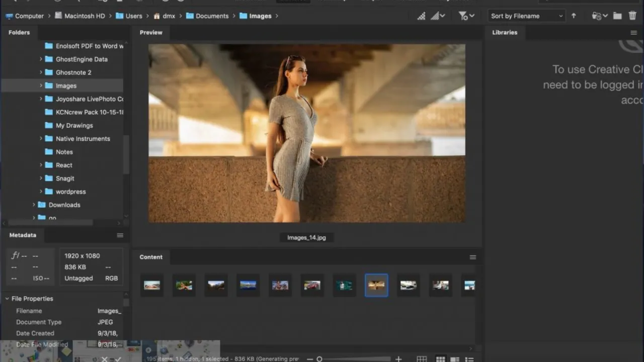Click the minus icon to shrink thumbnails
This screenshot has width=644, height=362.
310,359
